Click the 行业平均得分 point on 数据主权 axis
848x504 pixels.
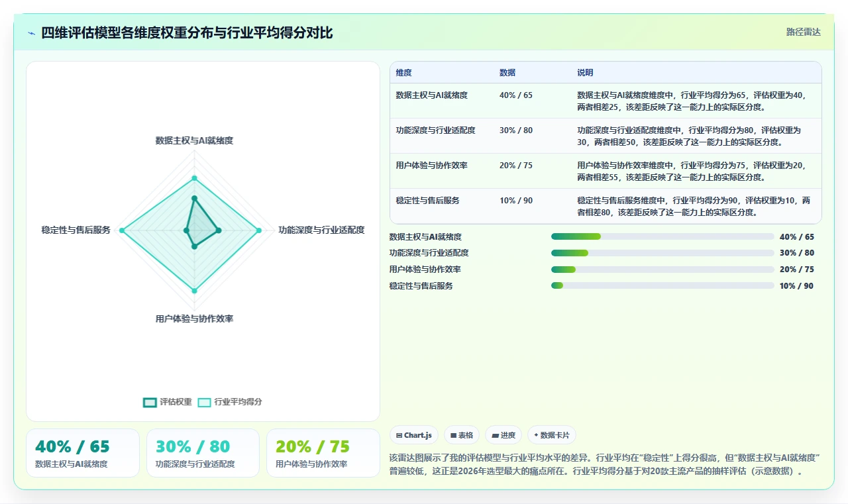[x=194, y=178]
